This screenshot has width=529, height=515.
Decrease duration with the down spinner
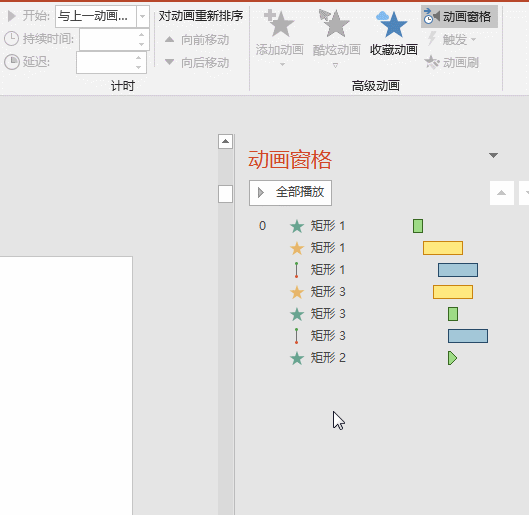pos(142,45)
